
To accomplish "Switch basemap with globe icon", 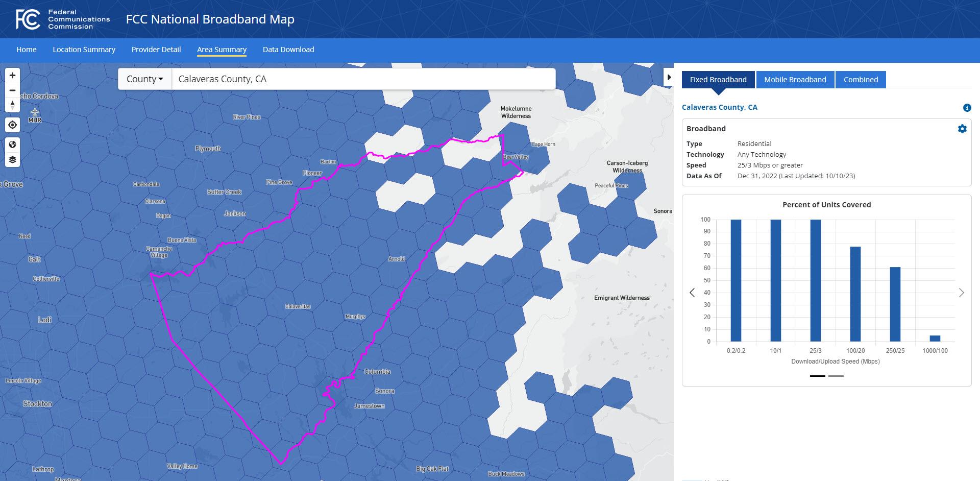I will click(x=13, y=145).
